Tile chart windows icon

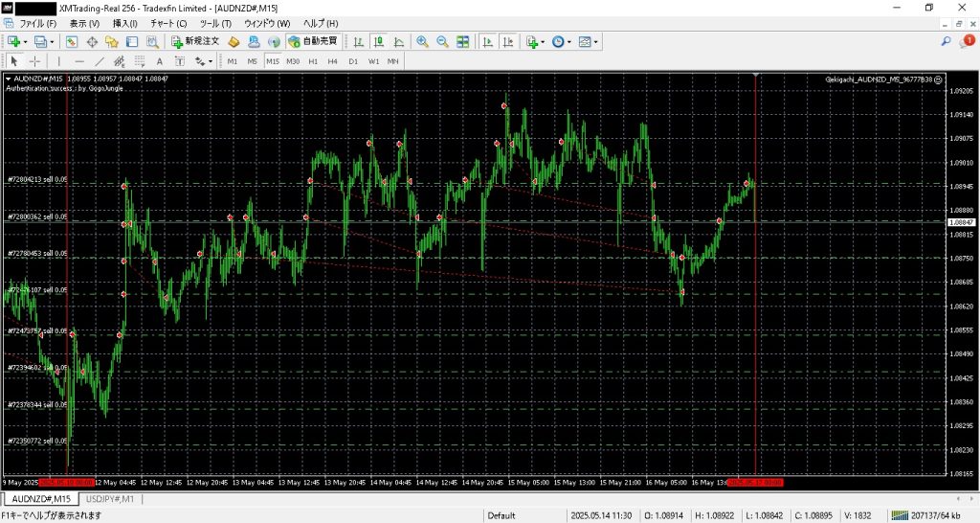point(463,41)
